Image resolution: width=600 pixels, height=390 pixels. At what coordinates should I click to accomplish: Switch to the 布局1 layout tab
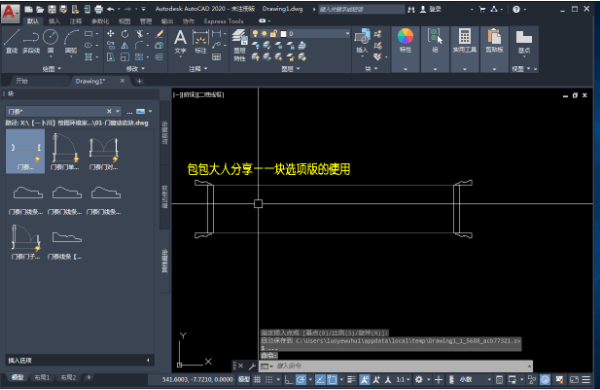click(42, 377)
